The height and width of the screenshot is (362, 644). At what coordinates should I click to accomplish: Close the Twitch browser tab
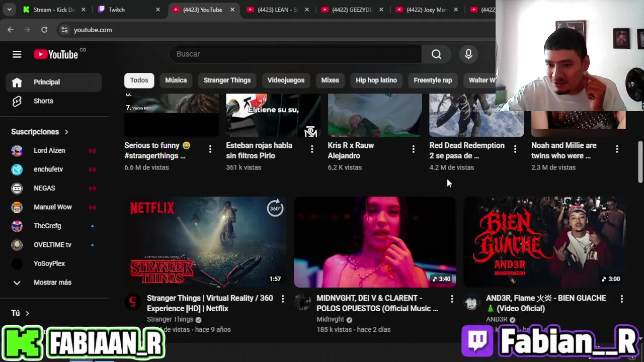tap(158, 10)
